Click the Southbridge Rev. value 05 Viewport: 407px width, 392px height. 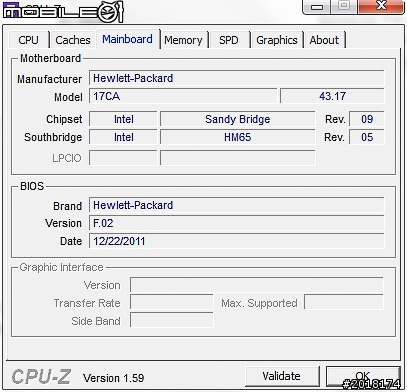click(367, 137)
